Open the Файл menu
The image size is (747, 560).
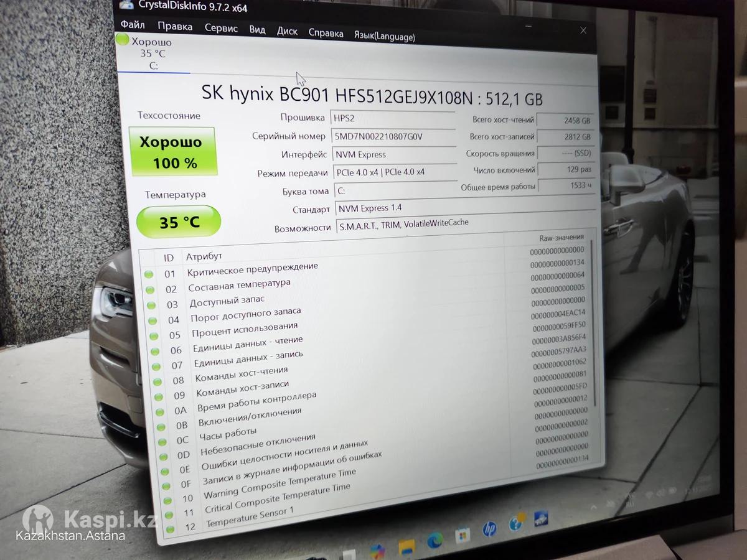(133, 25)
